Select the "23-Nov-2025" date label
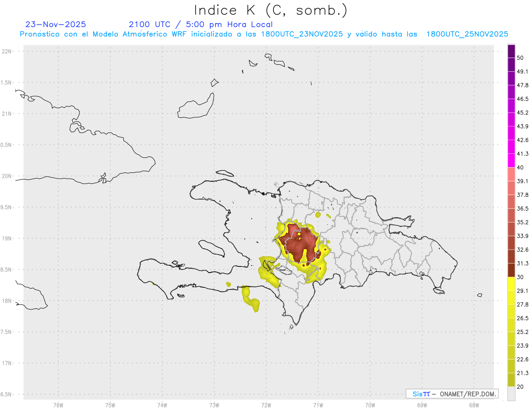532x411 pixels. pyautogui.click(x=56, y=24)
